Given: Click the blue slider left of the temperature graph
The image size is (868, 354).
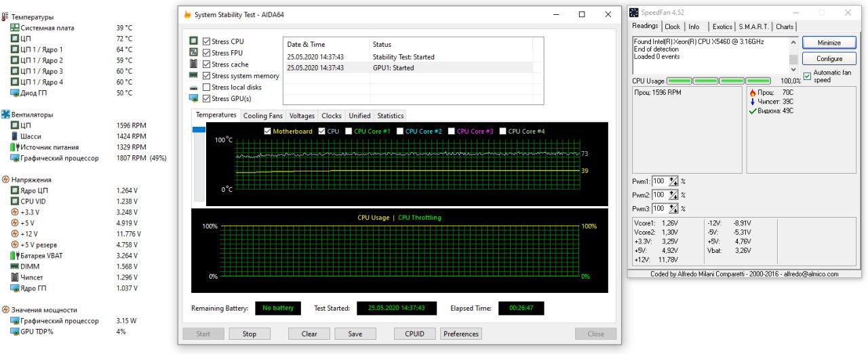Looking at the screenshot, I should (x=199, y=130).
